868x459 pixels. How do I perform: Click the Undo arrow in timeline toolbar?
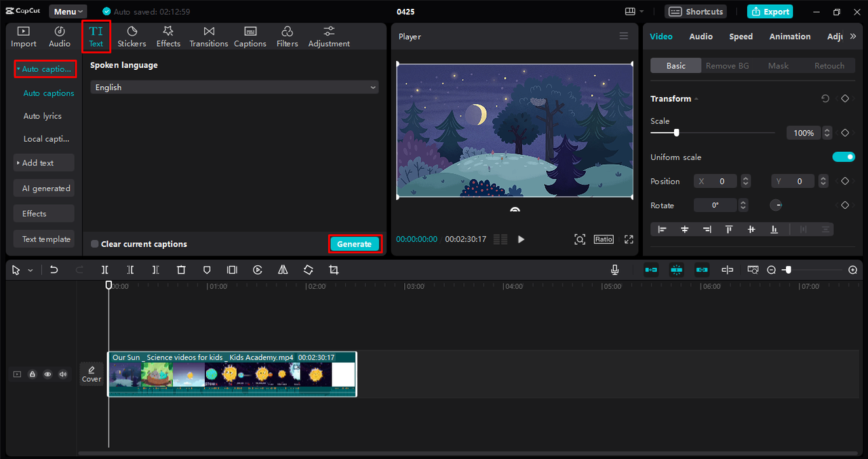click(x=54, y=270)
